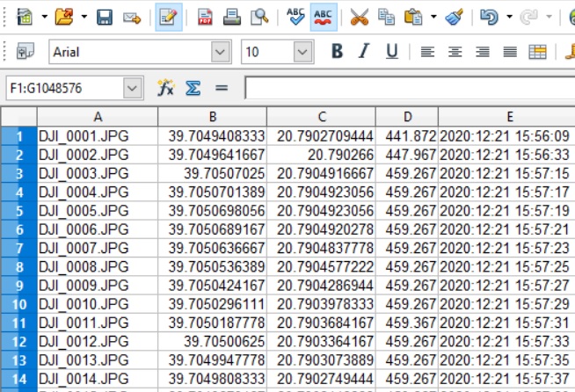Click the Select All corner box
This screenshot has width=575, height=392.
pos(19,117)
